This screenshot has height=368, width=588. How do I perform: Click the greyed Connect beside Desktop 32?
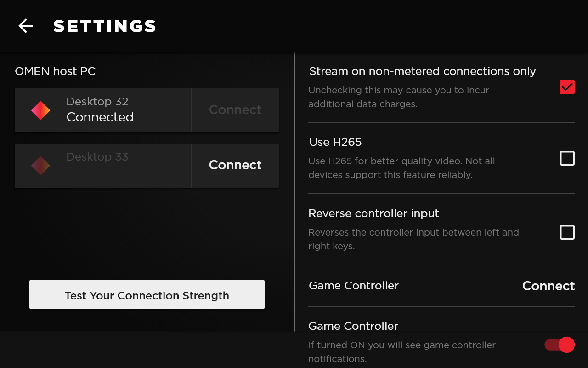coord(235,110)
